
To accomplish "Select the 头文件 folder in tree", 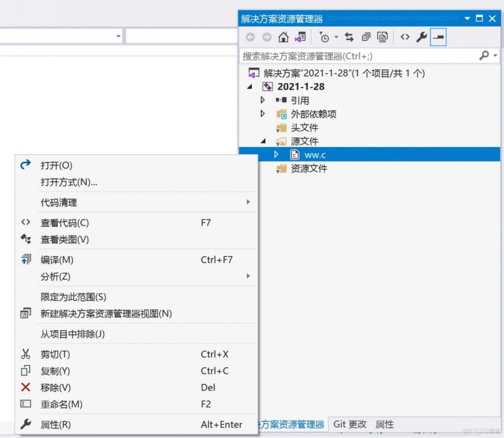I will pyautogui.click(x=304, y=128).
